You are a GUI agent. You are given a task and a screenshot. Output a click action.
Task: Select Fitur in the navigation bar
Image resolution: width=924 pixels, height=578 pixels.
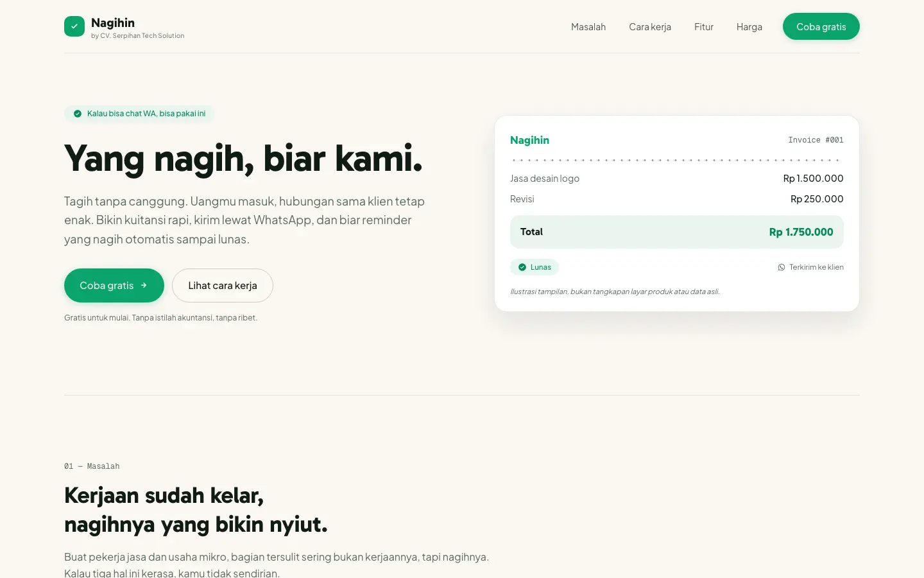pos(704,27)
